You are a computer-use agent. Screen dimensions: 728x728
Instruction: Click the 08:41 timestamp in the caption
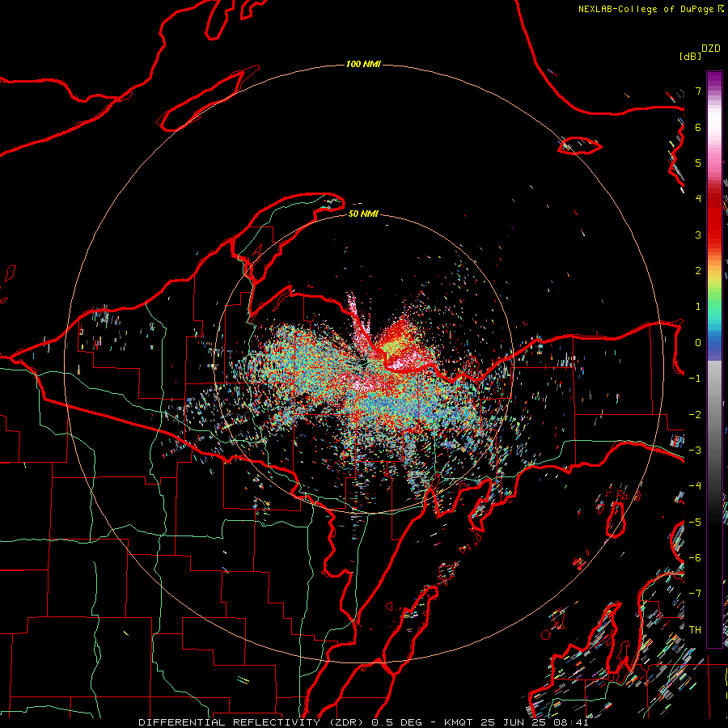click(570, 722)
